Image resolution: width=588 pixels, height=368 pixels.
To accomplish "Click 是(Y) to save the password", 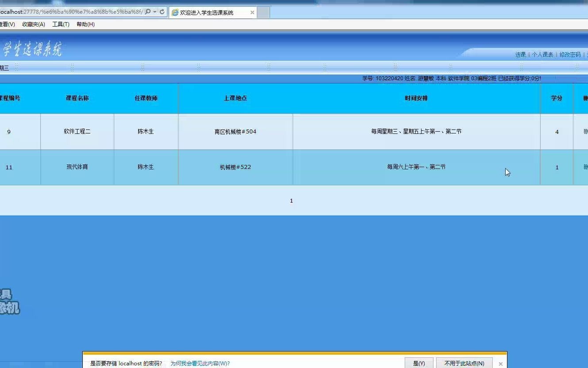I will point(419,363).
